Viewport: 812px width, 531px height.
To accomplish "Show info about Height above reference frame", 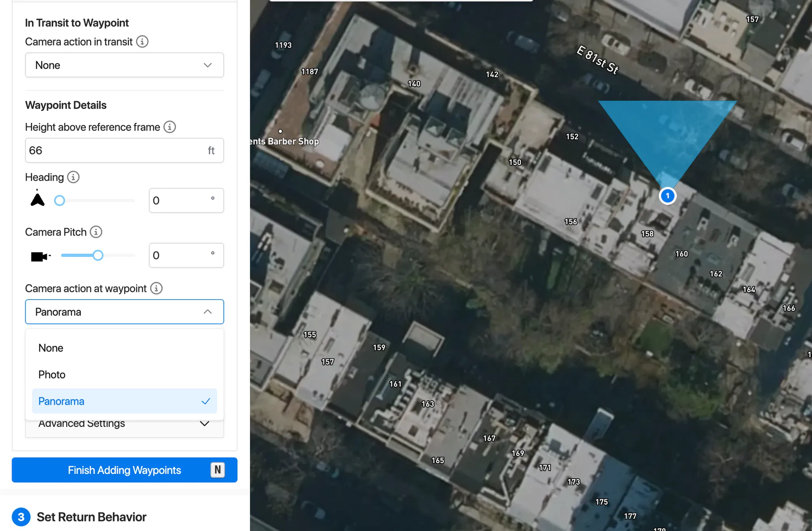I will coord(170,127).
